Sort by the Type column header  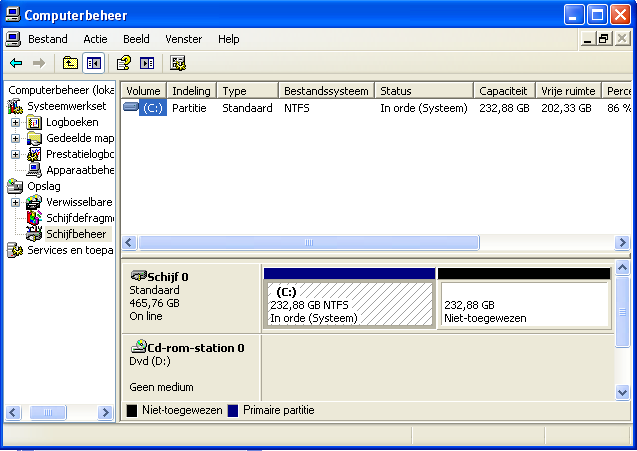click(247, 91)
